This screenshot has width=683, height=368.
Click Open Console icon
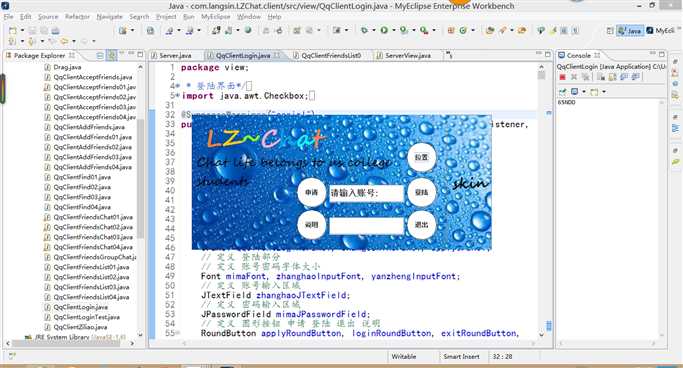tap(594, 92)
